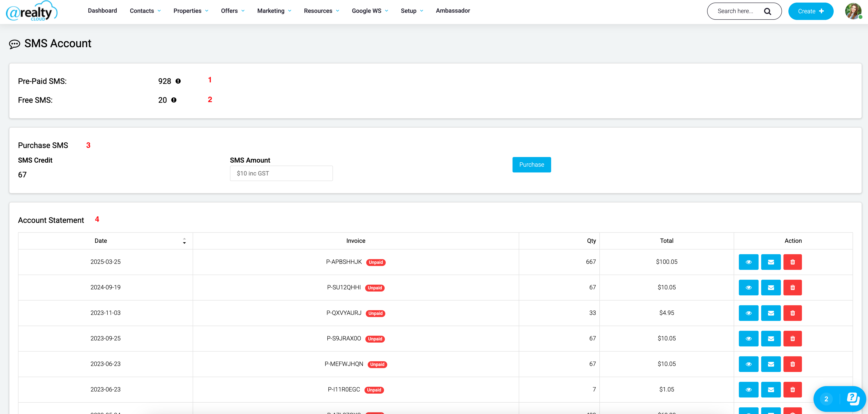Email invoice P-S9JRAX0O with envelope icon
Viewport: 868px width, 414px height.
771,338
